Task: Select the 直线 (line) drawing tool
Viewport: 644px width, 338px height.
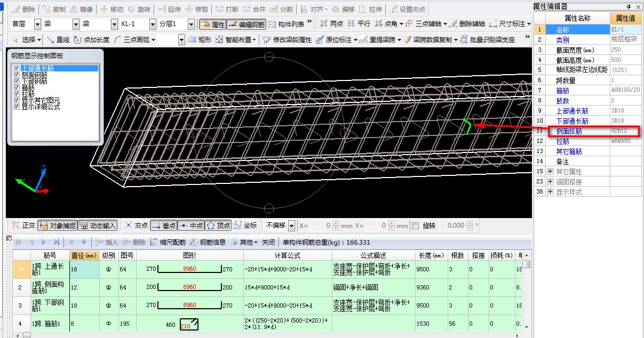Action: tap(58, 39)
